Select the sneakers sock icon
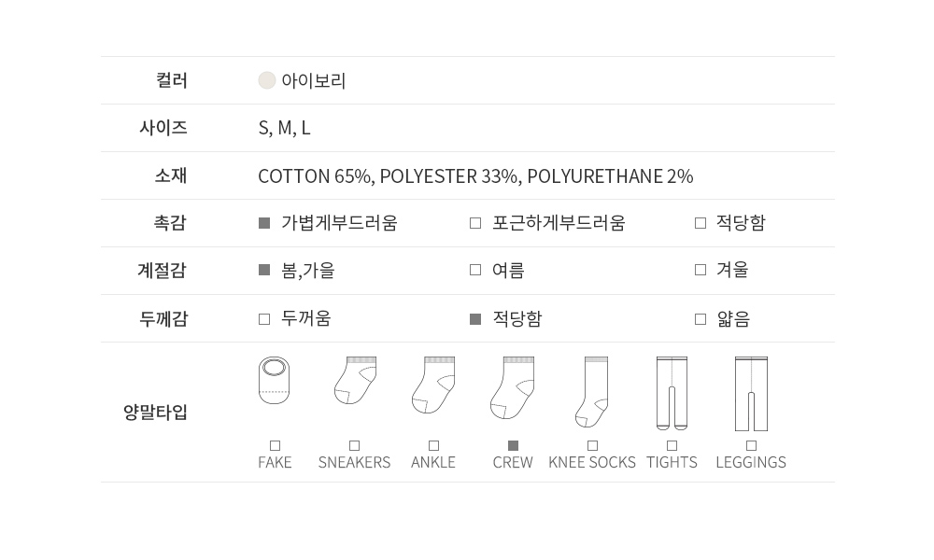The image size is (934, 560). coord(355,381)
